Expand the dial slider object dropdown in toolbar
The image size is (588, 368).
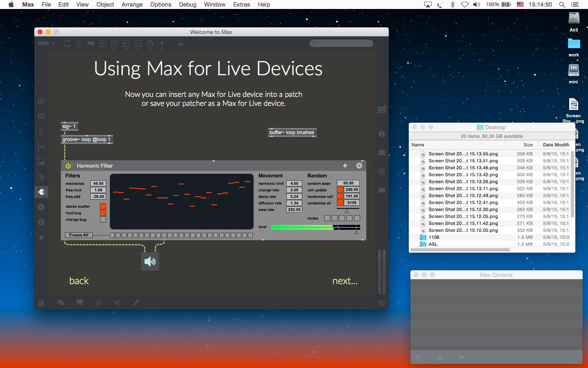(150, 43)
